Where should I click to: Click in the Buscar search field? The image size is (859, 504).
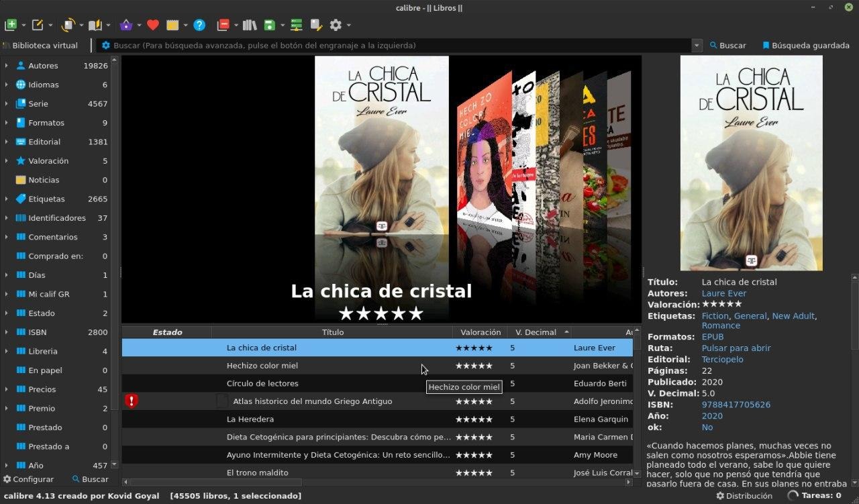coord(396,46)
